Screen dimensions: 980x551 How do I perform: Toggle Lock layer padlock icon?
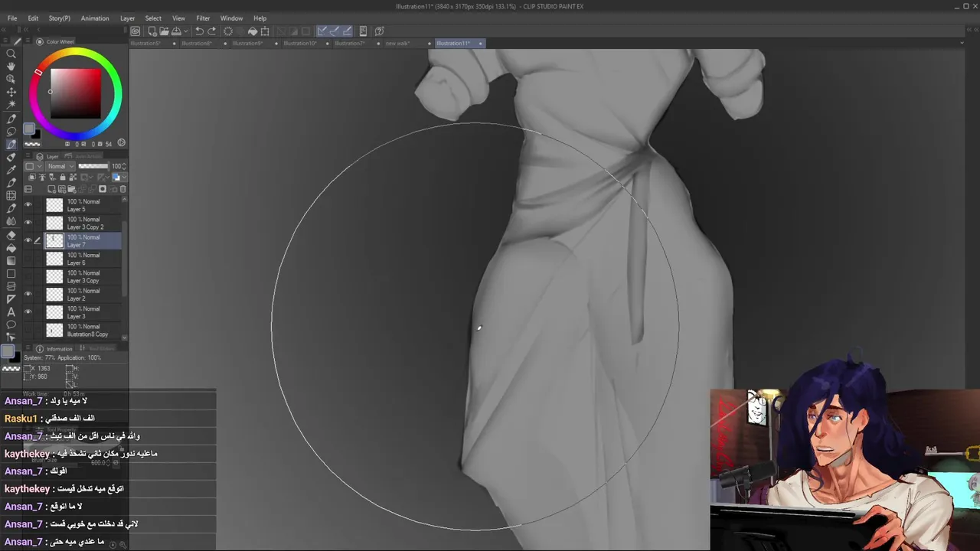coord(63,178)
